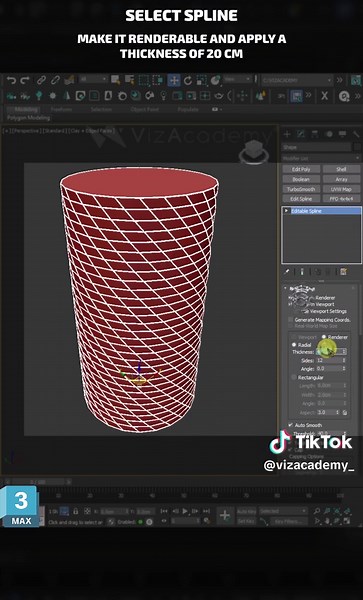The height and width of the screenshot is (600, 363).
Task: Choose the Select and Move tool
Action: click(174, 80)
